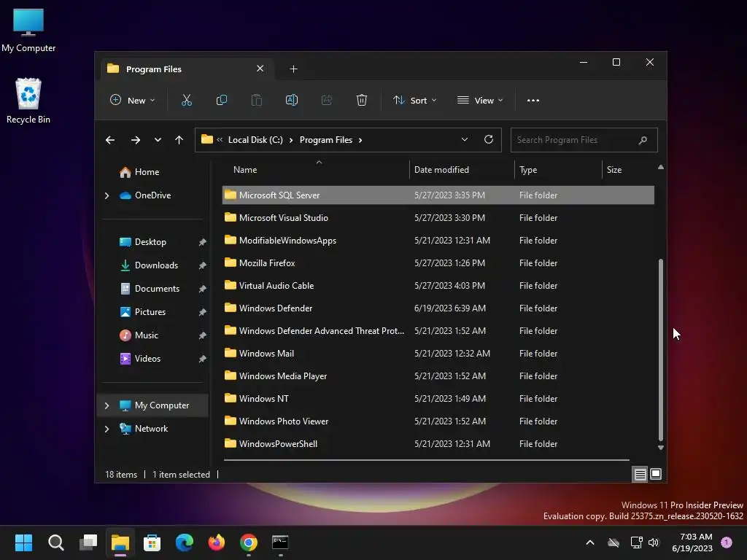Image resolution: width=747 pixels, height=560 pixels.
Task: Click Local Disk (C:) breadcrumb
Action: pos(255,140)
